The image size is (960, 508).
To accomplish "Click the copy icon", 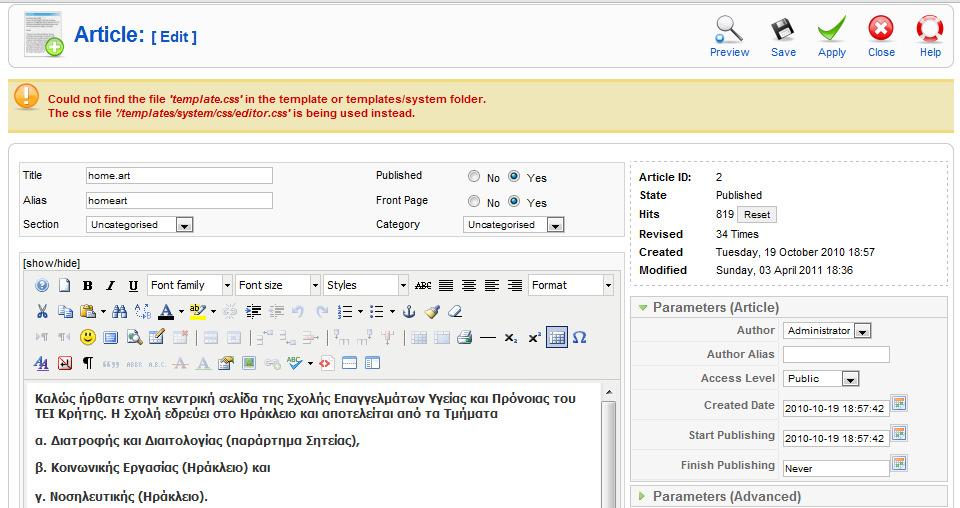I will (65, 312).
